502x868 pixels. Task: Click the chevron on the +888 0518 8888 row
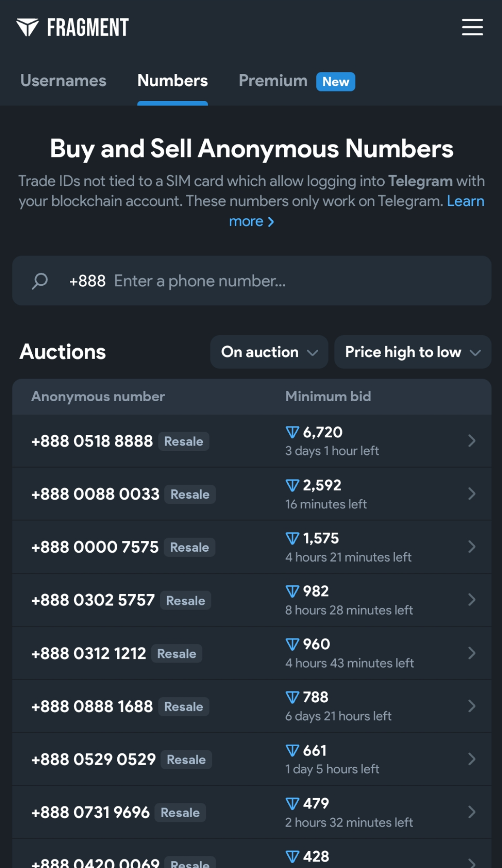click(x=472, y=441)
